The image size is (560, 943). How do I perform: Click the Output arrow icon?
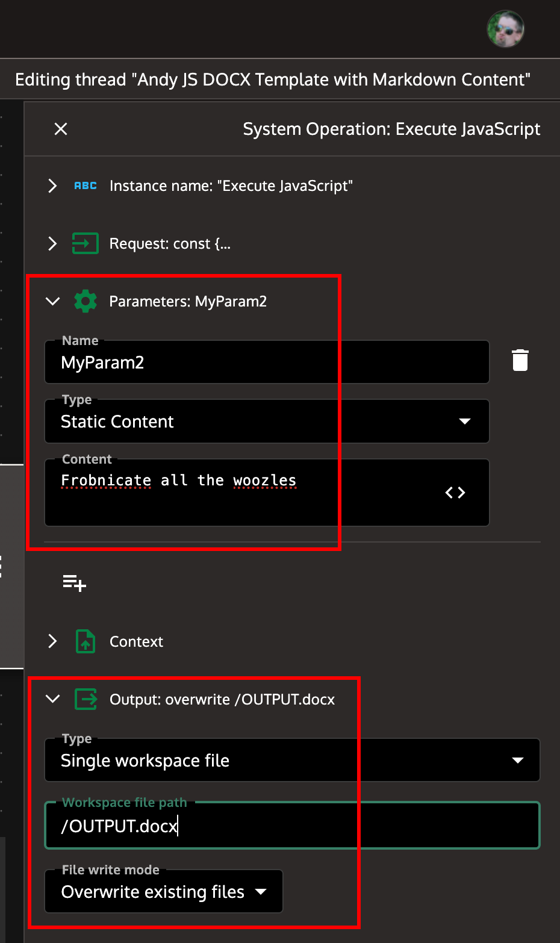[x=85, y=699]
